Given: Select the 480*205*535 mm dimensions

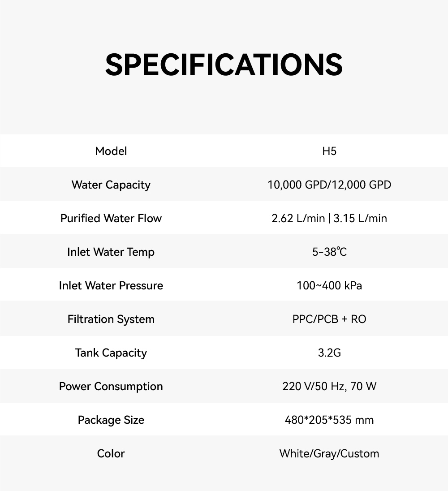Looking at the screenshot, I should point(329,420).
